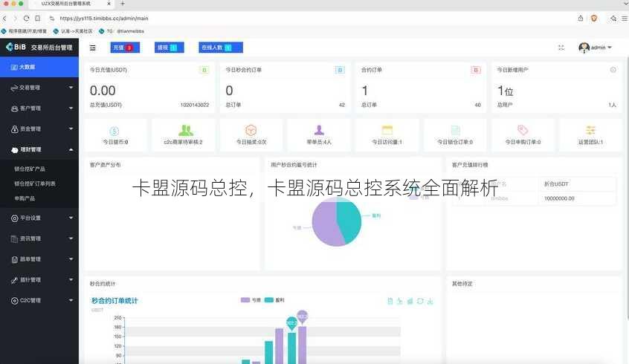Expand the 插针管理 menu arrow
The height and width of the screenshot is (364, 629).
point(71,280)
